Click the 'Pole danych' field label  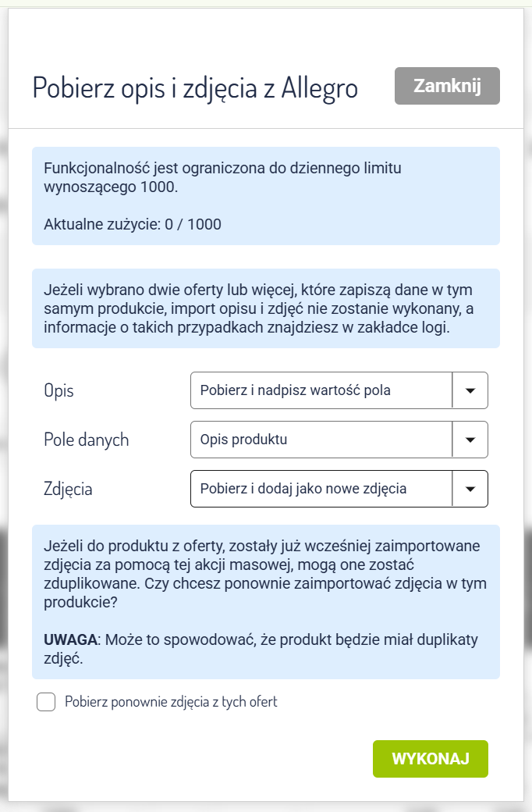click(x=87, y=440)
